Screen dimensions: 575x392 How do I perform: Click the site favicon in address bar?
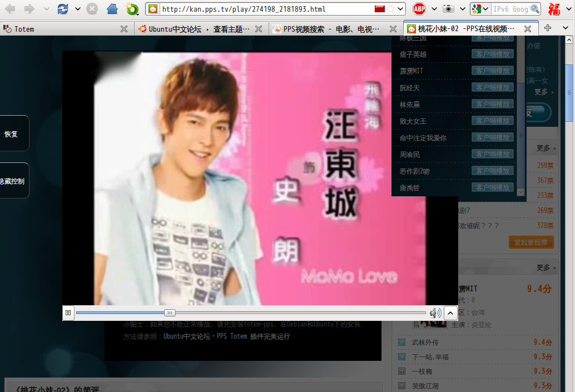click(x=153, y=9)
